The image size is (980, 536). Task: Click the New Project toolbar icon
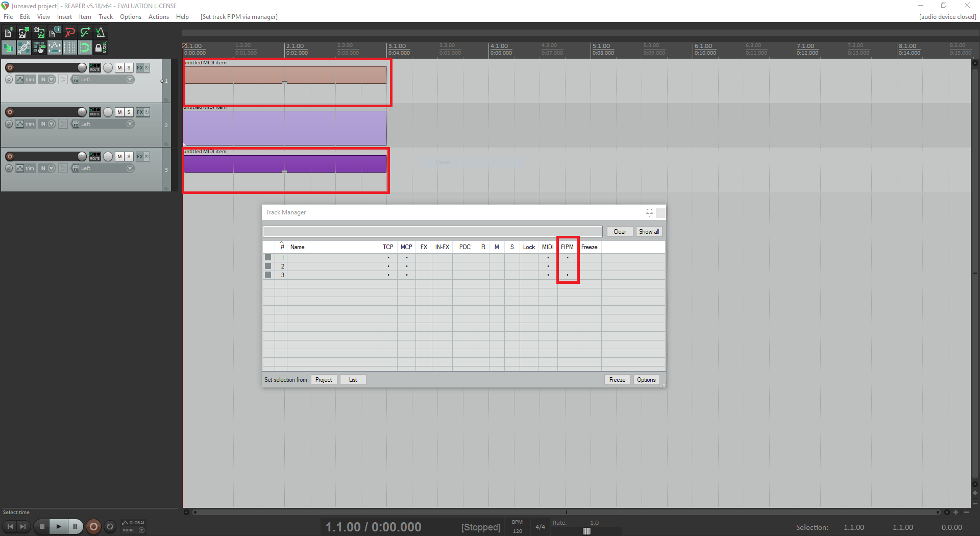(x=9, y=33)
